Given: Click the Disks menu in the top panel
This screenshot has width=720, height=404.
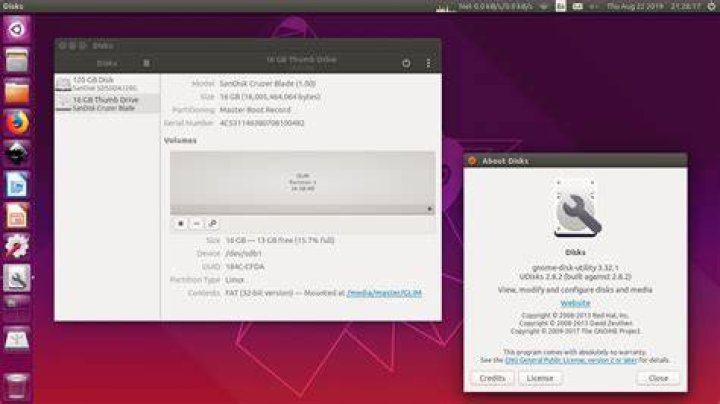Looking at the screenshot, I should click(13, 6).
